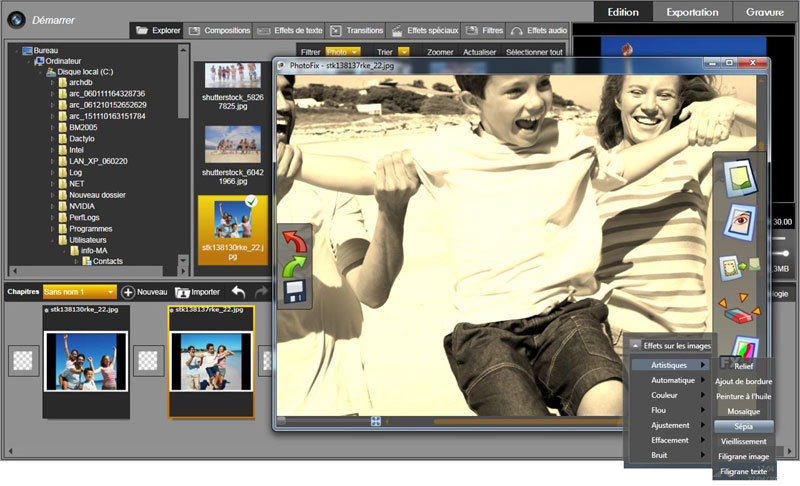
Task: Switch to the Exportation tab
Action: 692,12
